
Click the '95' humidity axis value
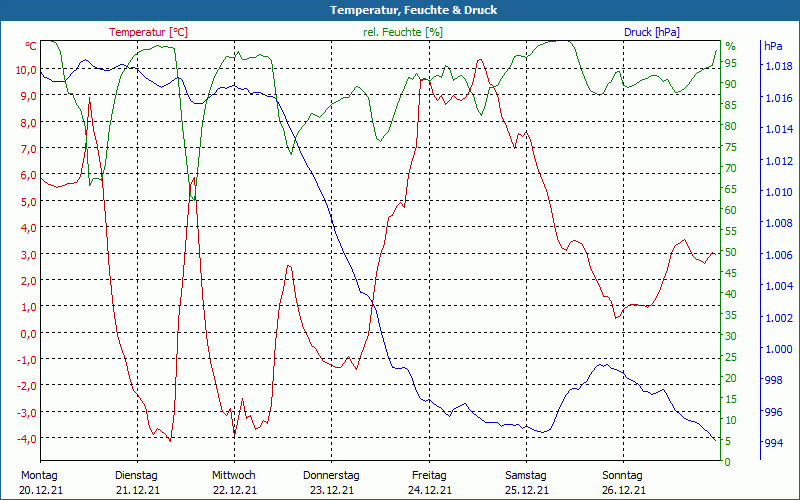730,63
